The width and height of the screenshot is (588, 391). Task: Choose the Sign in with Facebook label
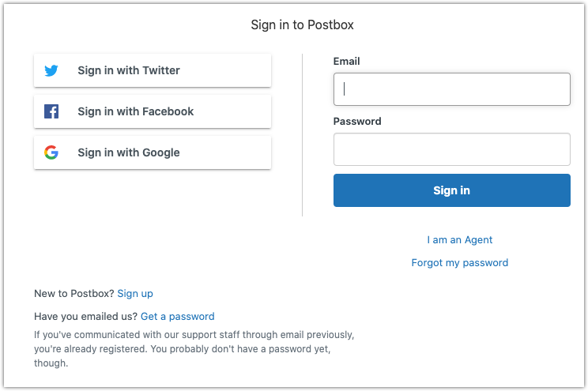135,111
